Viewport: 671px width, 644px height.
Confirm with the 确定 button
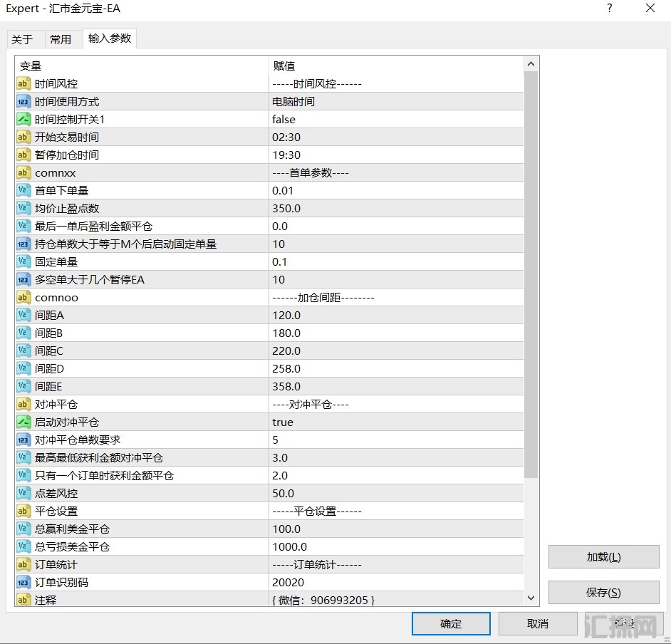pos(450,624)
